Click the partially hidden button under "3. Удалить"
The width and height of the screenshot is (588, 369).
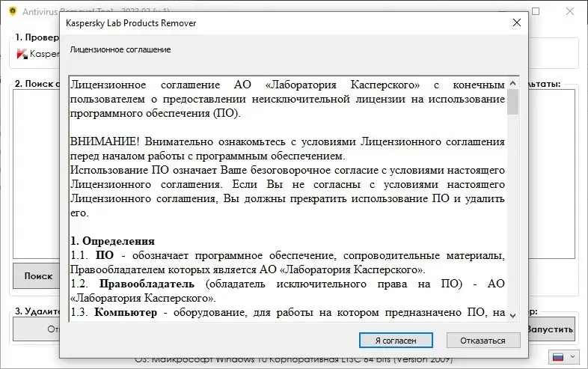(36, 329)
